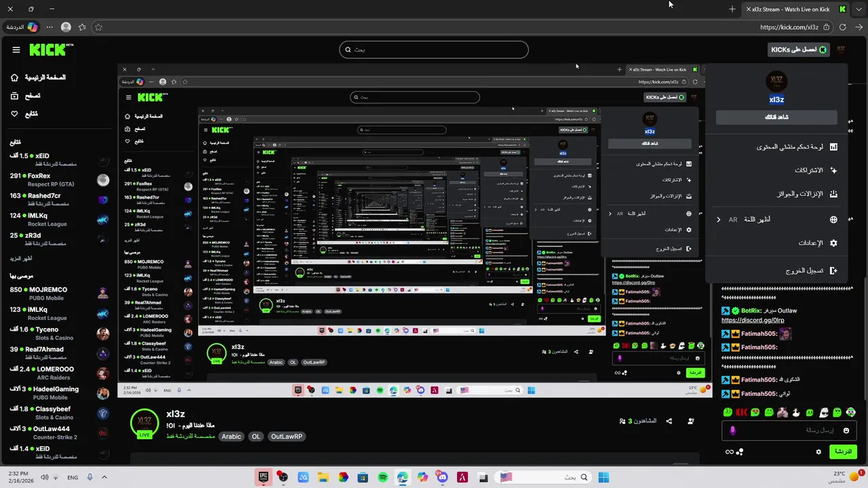The height and width of the screenshot is (488, 868).
Task: Click the green الدردشة send button
Action: (843, 451)
